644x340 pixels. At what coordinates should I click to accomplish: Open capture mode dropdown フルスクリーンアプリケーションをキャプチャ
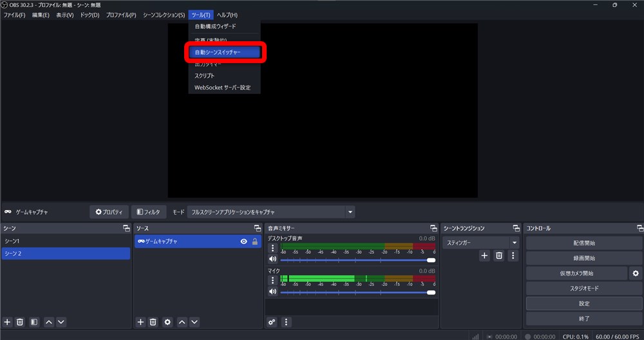pos(271,212)
